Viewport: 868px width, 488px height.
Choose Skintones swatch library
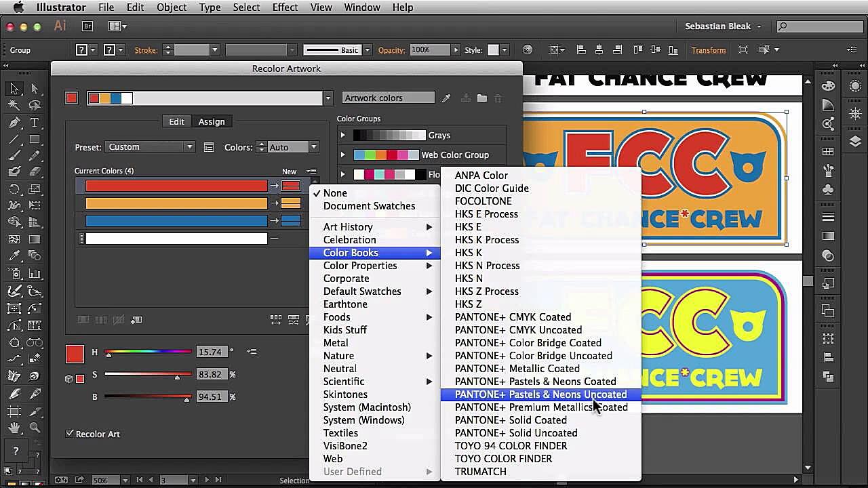click(x=375, y=394)
